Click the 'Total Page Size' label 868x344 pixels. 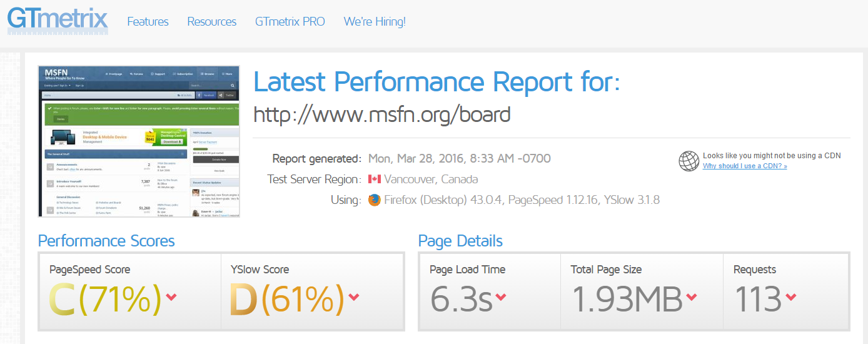607,270
